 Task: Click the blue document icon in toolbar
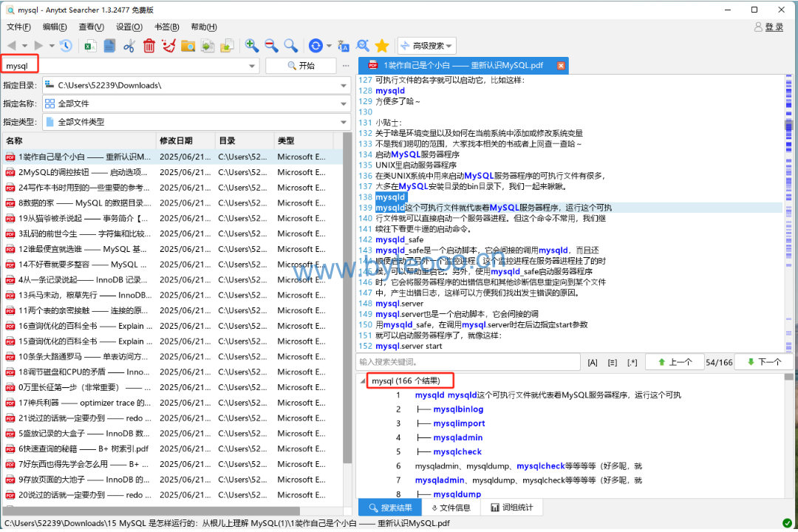tap(109, 46)
